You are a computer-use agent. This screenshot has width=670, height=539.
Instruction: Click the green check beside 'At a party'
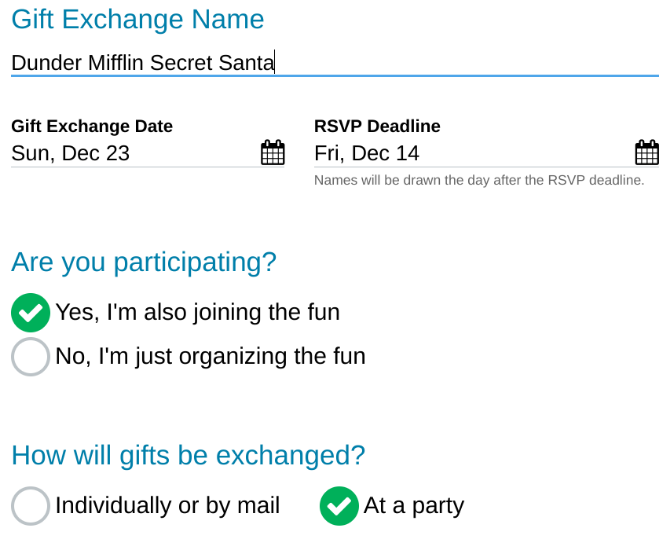pyautogui.click(x=339, y=506)
